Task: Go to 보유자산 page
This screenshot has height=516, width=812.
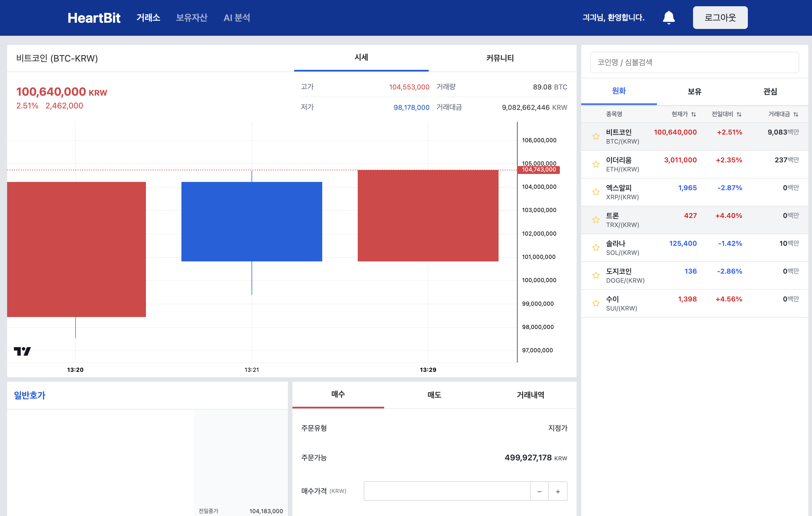Action: (x=192, y=18)
